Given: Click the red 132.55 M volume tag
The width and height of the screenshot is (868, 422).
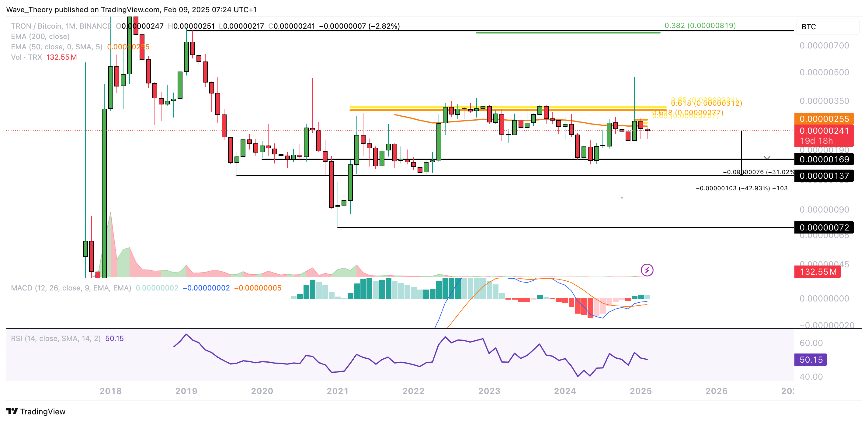Looking at the screenshot, I should coord(818,272).
